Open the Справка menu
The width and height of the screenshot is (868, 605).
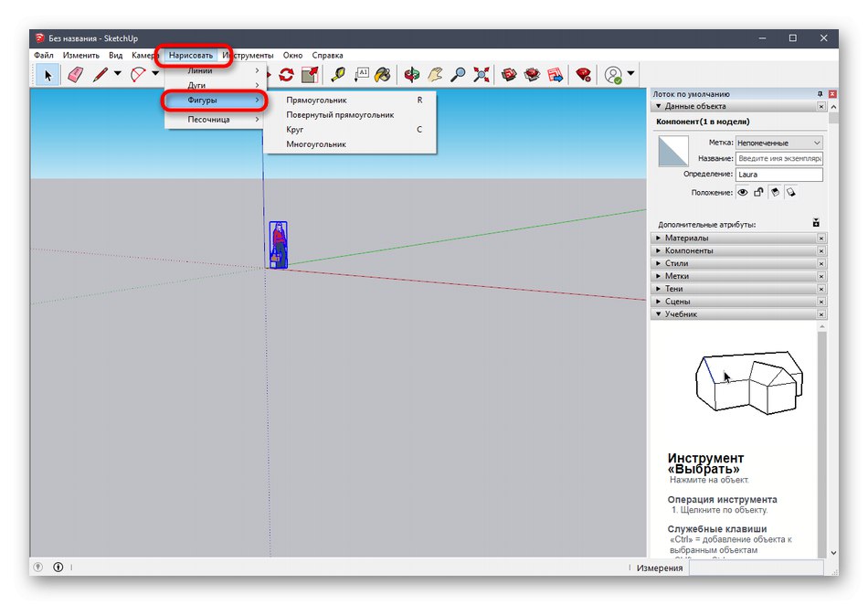pyautogui.click(x=327, y=56)
